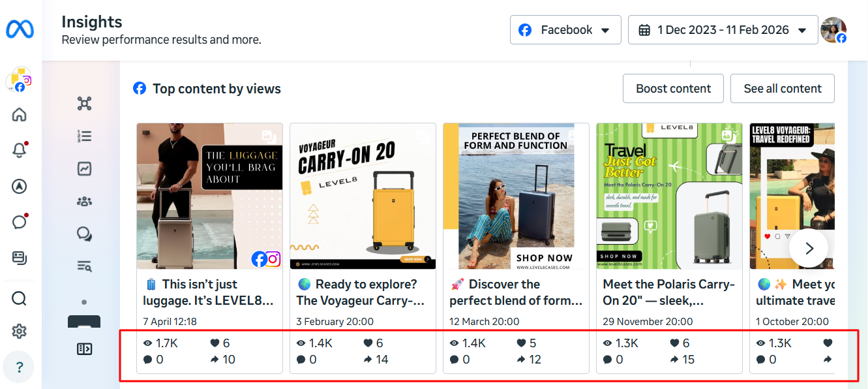Toggle the sidebar collapse panel icon
Viewport: 868px width, 389px height.
click(x=84, y=349)
